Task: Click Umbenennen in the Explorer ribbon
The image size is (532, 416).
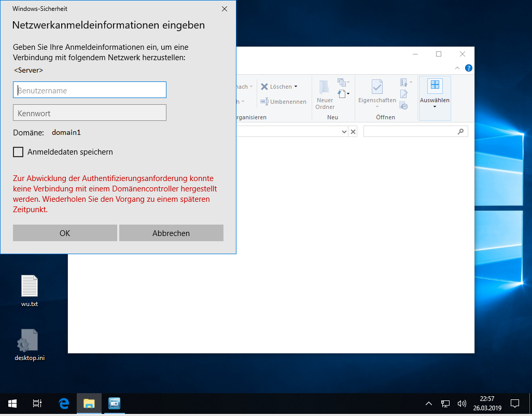Action: (283, 102)
